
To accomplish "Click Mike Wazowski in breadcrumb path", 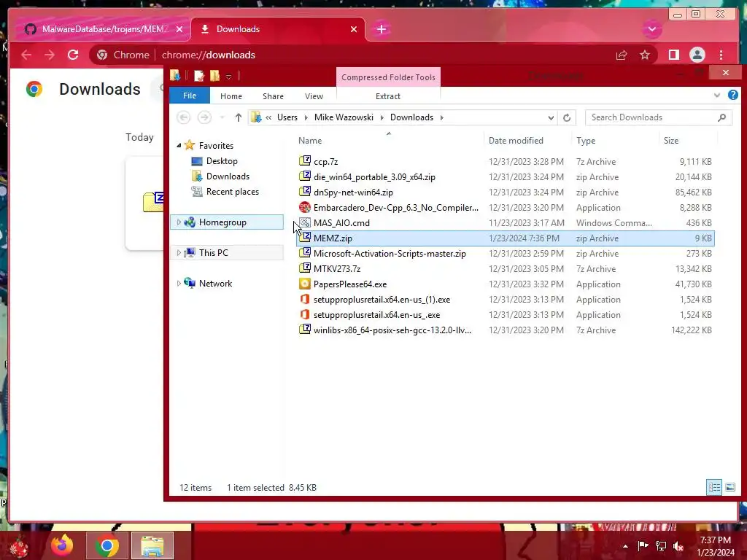I will click(x=344, y=117).
